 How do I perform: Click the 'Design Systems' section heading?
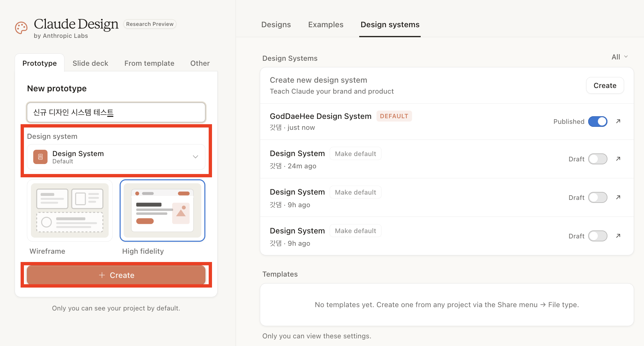[290, 58]
